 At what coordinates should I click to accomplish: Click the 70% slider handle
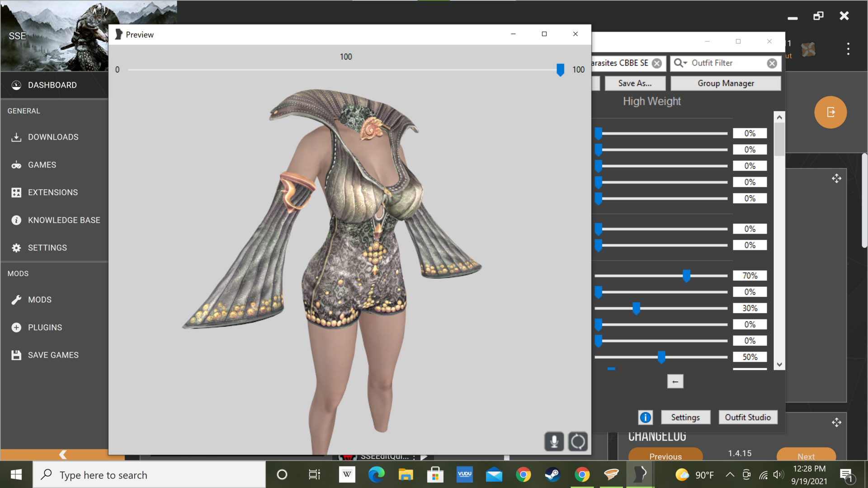pos(686,276)
